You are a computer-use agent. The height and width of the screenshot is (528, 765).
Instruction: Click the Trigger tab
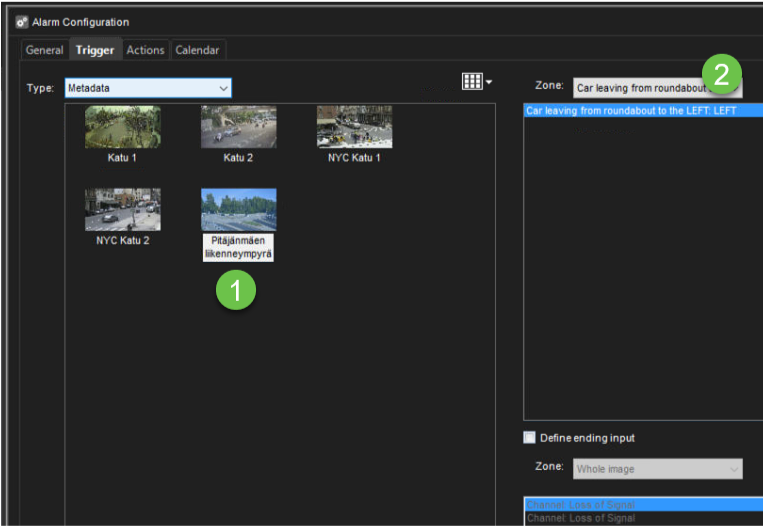[x=95, y=50]
